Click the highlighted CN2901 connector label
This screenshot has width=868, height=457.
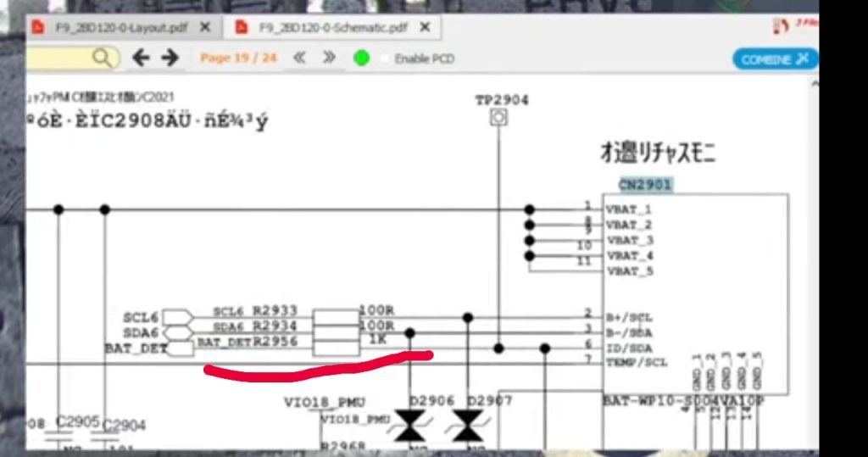click(645, 184)
